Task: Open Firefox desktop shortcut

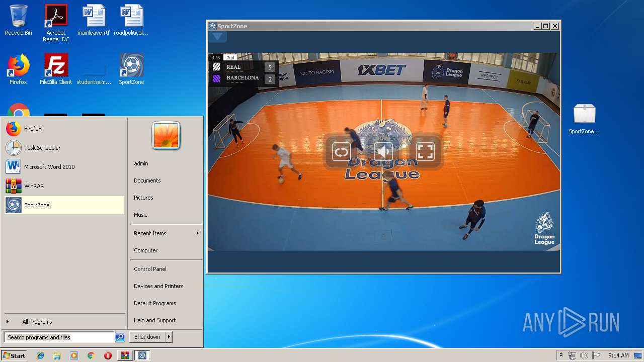Action: [x=18, y=69]
